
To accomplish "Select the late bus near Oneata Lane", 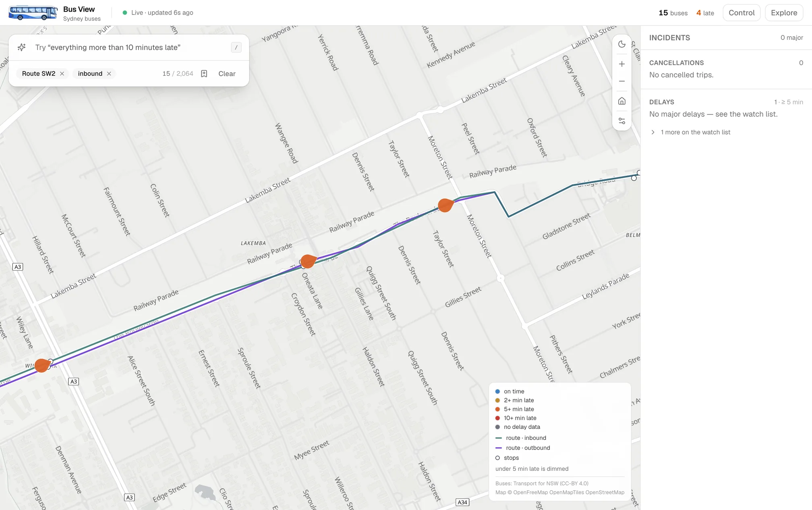I will click(x=308, y=261).
